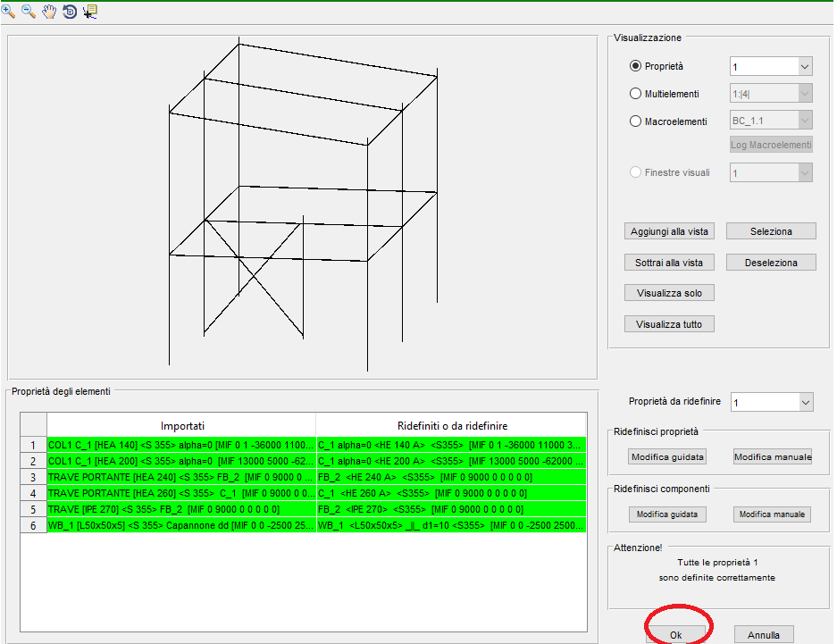Select row header number 2
This screenshot has width=837, height=644.
pyautogui.click(x=34, y=461)
